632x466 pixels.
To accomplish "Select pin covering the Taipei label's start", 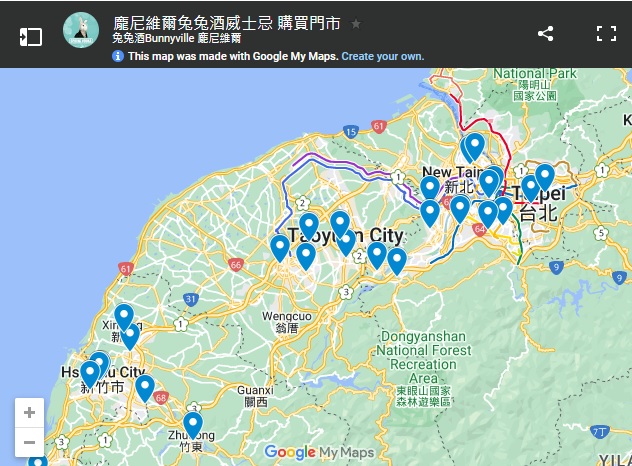I will pyautogui.click(x=530, y=188).
